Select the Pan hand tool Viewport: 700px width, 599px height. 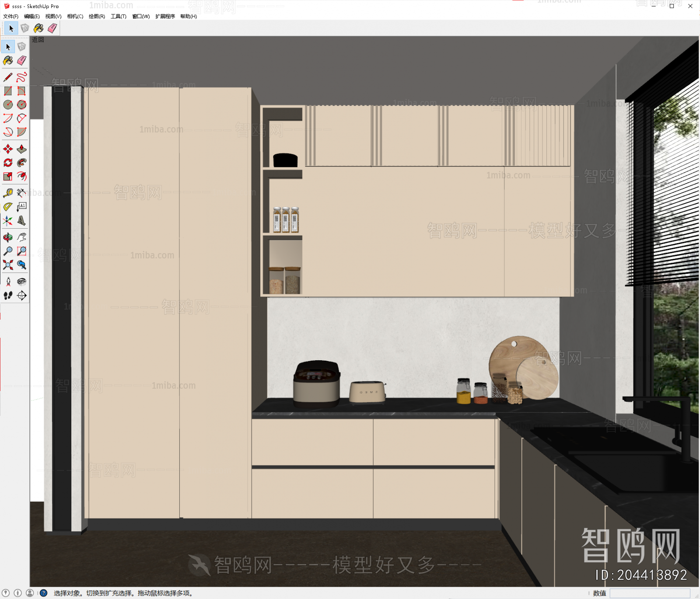pos(22,237)
